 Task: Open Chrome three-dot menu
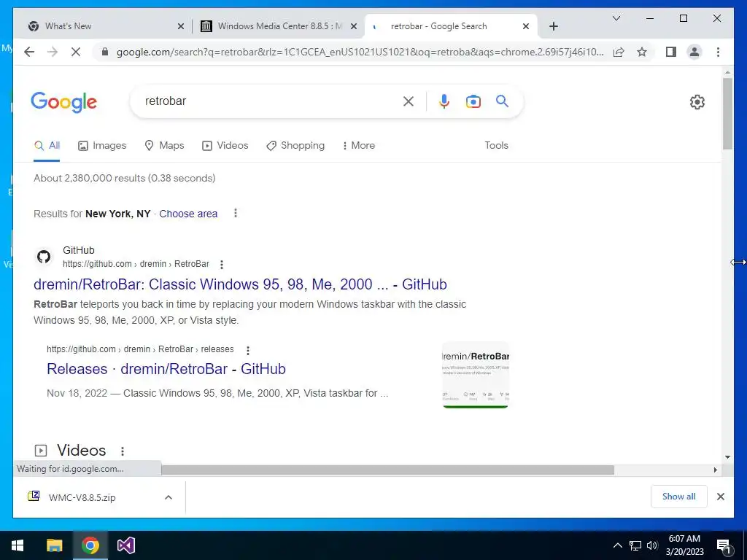click(x=718, y=52)
